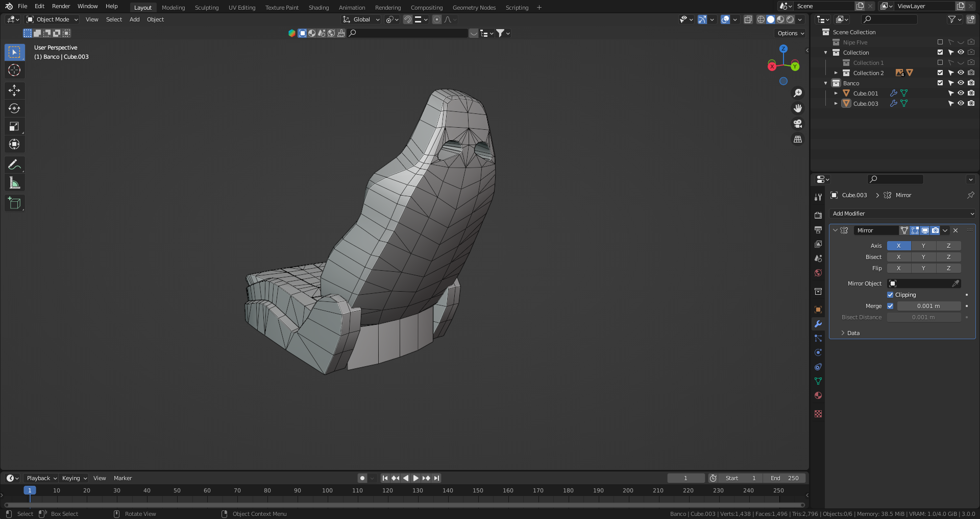Expand the Data section in Mirror modifier
The image size is (980, 519).
[x=852, y=333]
